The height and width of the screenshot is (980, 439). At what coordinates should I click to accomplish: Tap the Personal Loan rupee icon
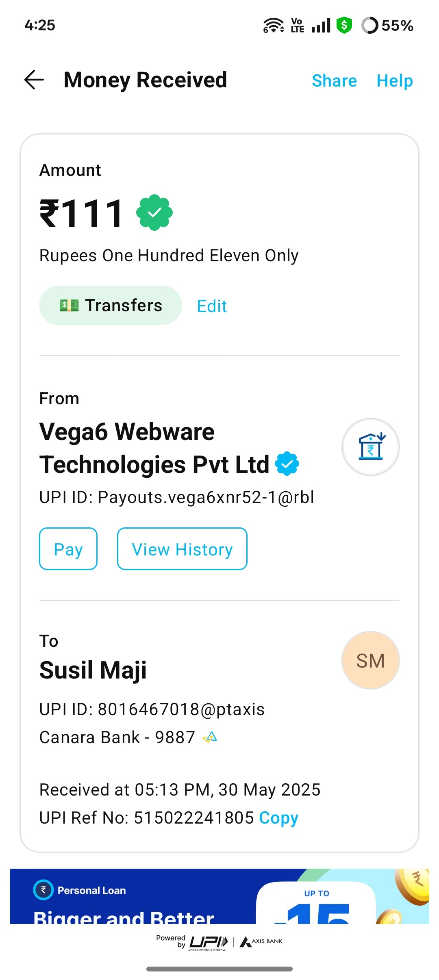(43, 890)
